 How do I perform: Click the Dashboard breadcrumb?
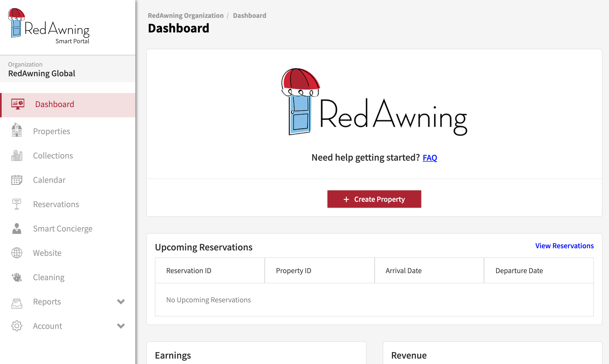250,15
